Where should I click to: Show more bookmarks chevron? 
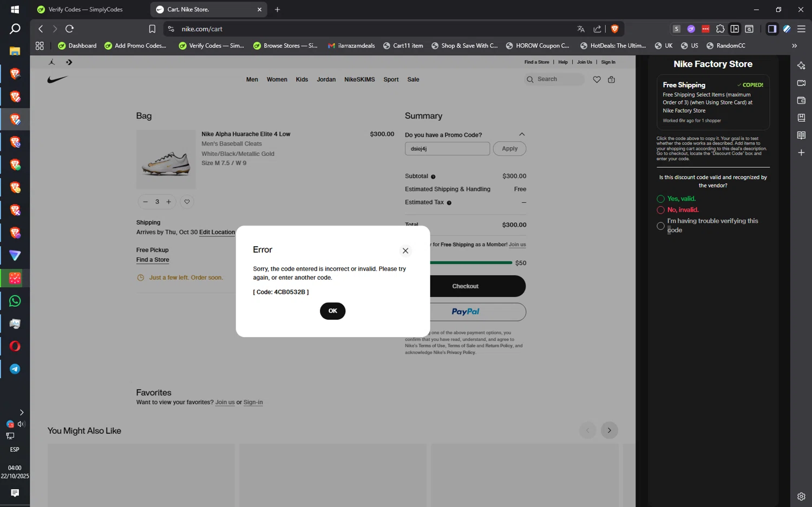(794, 46)
